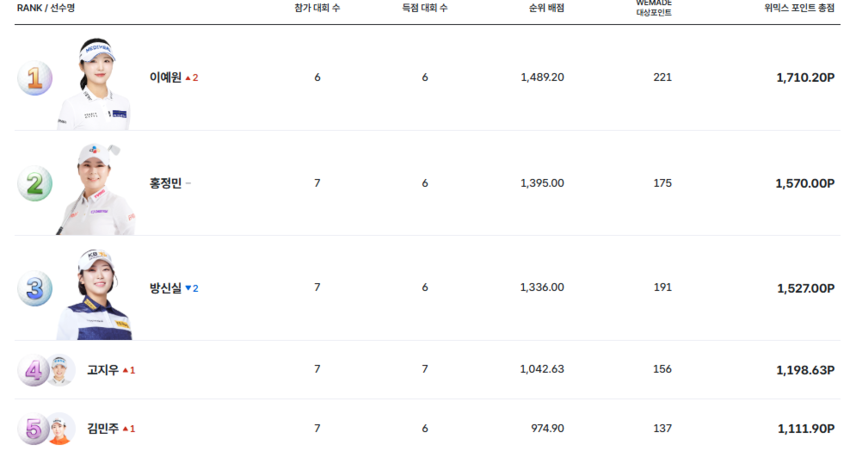Click the blue down arrow beside 방신실
The image size is (850, 451).
(x=188, y=288)
